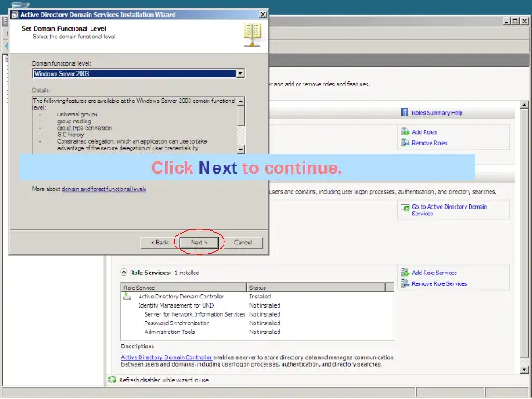Screen dimensions: 532x399
Task: Click the Refresh icon in Server Manager
Action: tap(112, 380)
